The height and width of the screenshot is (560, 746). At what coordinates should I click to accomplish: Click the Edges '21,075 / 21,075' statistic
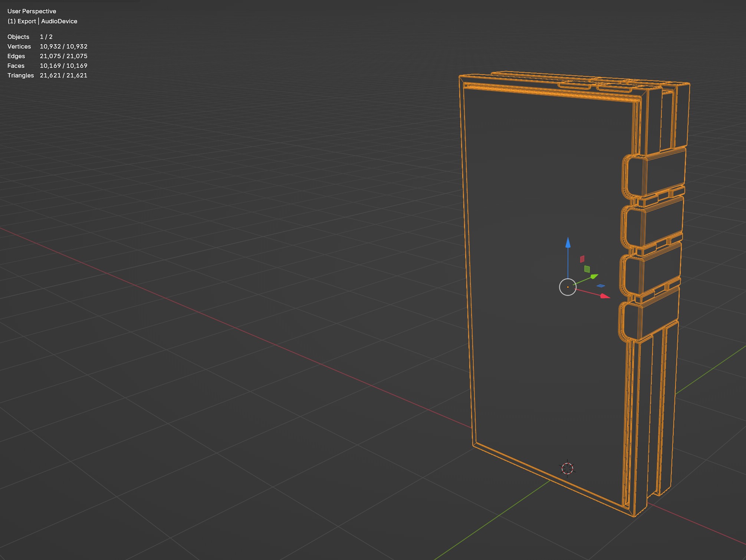(63, 56)
